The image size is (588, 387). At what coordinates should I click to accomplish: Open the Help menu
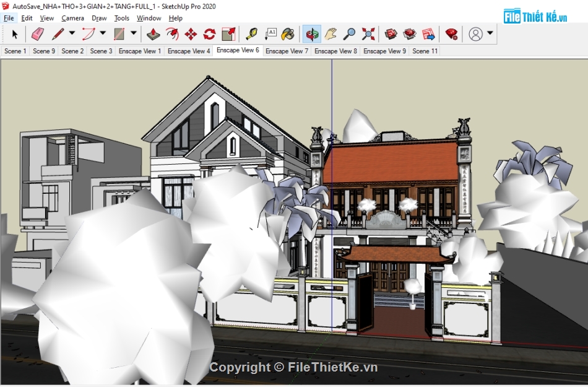176,18
